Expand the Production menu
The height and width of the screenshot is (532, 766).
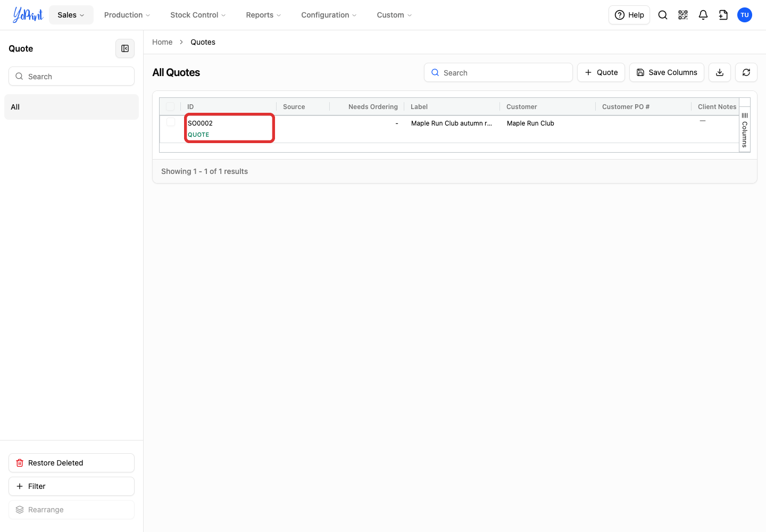point(127,15)
